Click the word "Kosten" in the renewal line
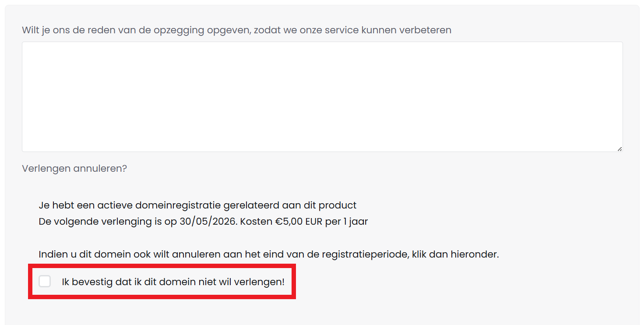 pos(256,222)
